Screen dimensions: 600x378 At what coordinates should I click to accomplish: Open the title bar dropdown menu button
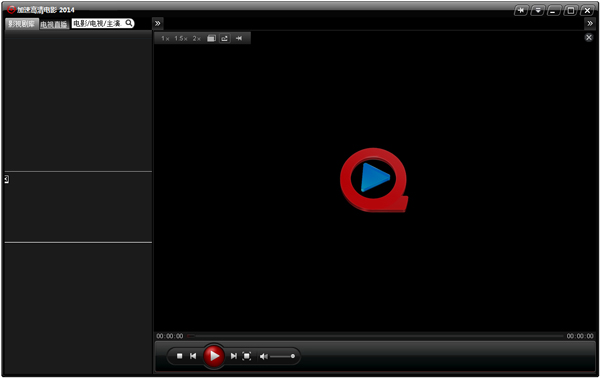(538, 10)
